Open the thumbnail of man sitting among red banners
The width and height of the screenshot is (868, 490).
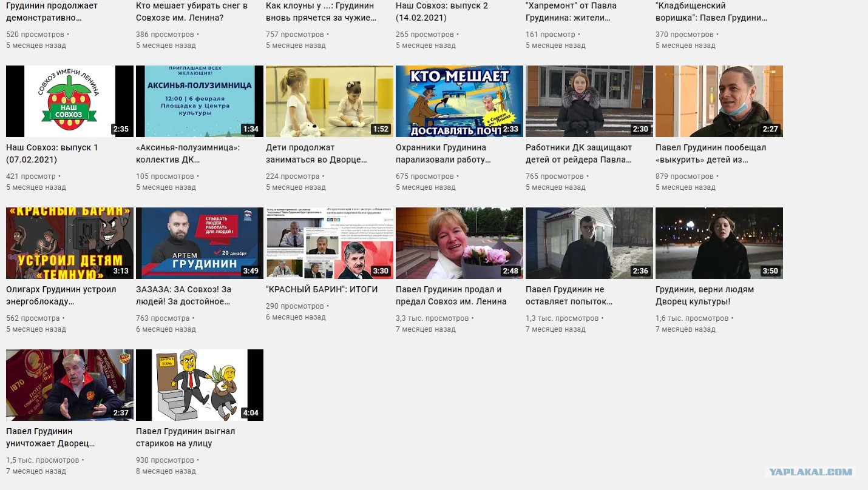pos(70,385)
